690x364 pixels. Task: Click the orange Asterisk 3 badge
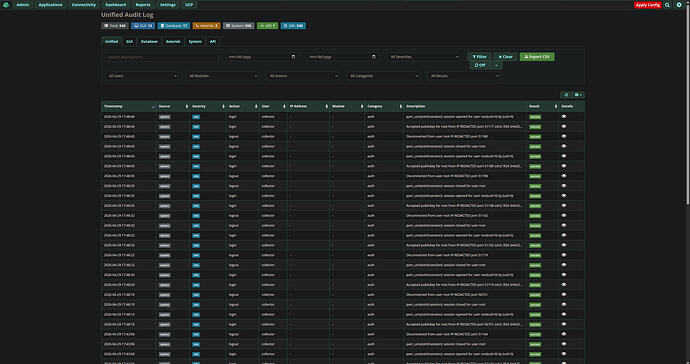click(x=206, y=26)
